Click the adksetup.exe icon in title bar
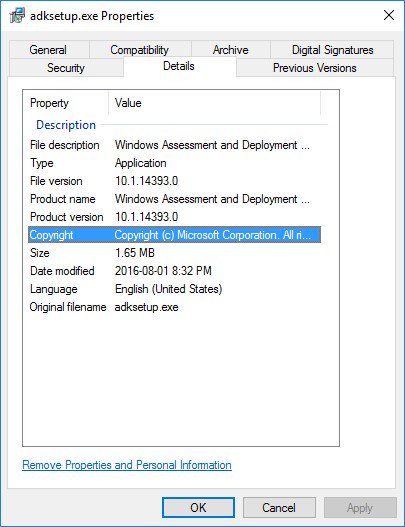The width and height of the screenshot is (405, 527). [17, 16]
